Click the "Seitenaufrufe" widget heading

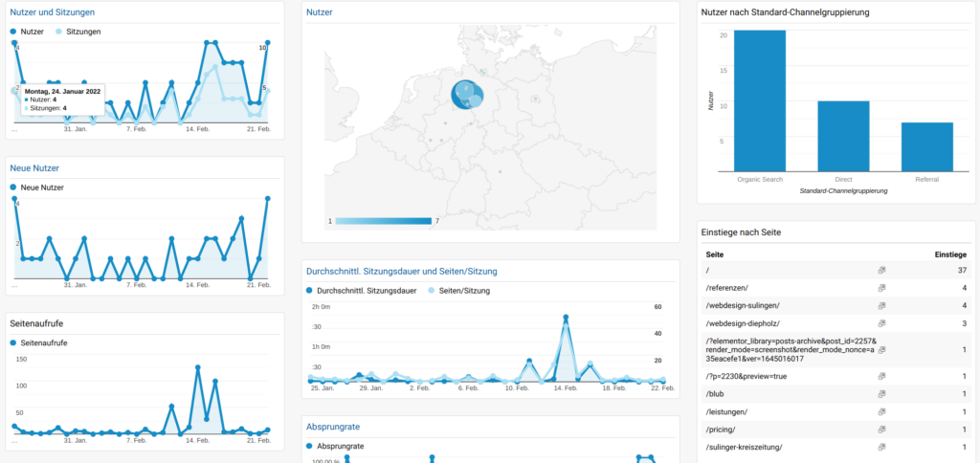coord(37,323)
